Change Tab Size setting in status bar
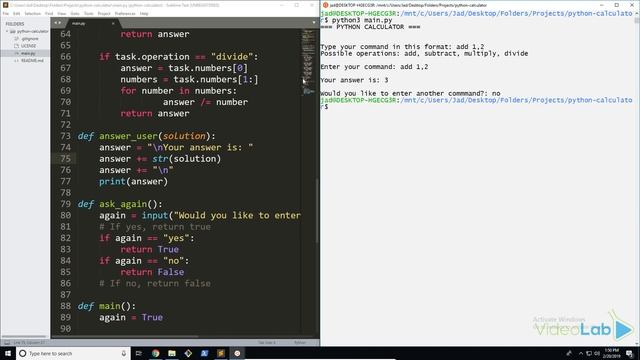Screen dimensions: 640x360 point(267,342)
